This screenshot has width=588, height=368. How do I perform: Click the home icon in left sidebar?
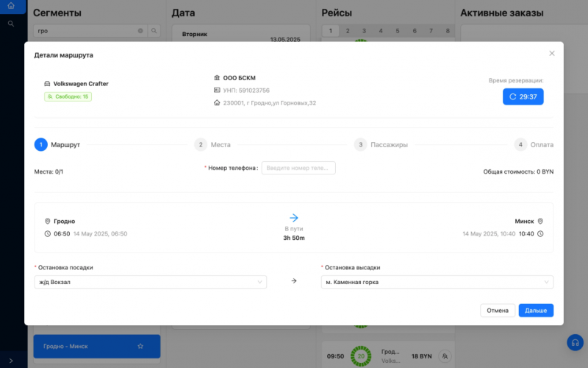tap(11, 6)
